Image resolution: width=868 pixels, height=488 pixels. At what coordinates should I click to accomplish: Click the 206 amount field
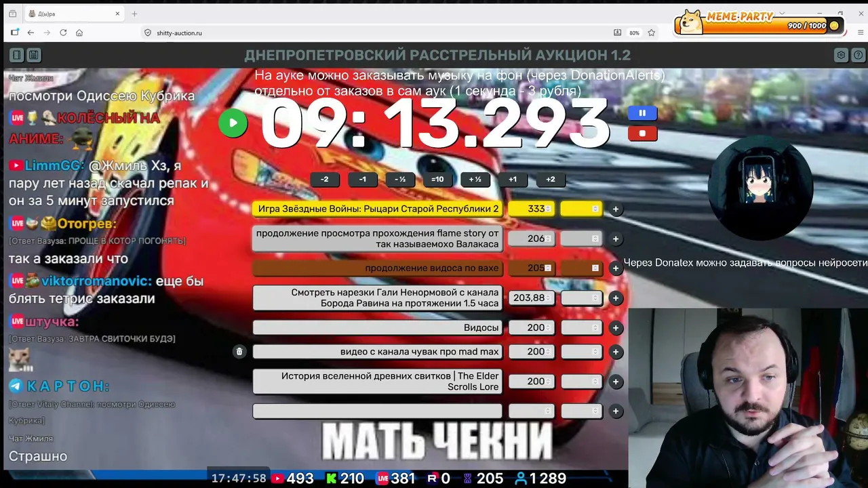[x=531, y=239]
